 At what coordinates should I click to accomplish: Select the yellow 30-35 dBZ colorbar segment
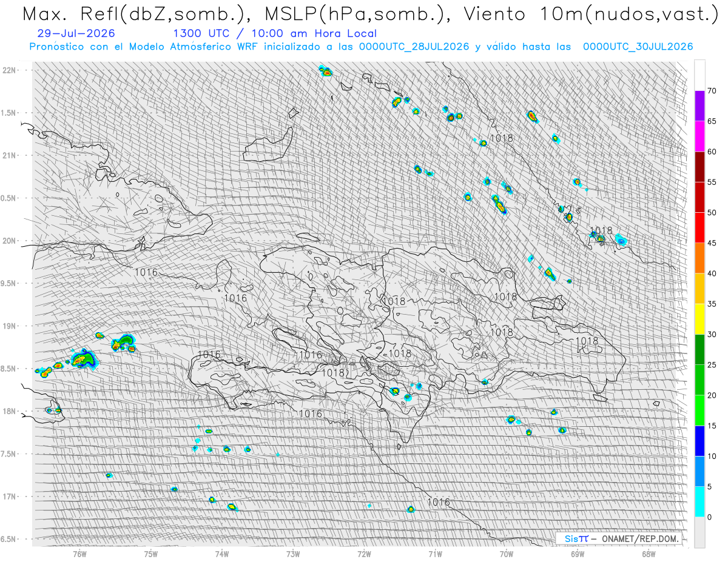[x=699, y=319]
